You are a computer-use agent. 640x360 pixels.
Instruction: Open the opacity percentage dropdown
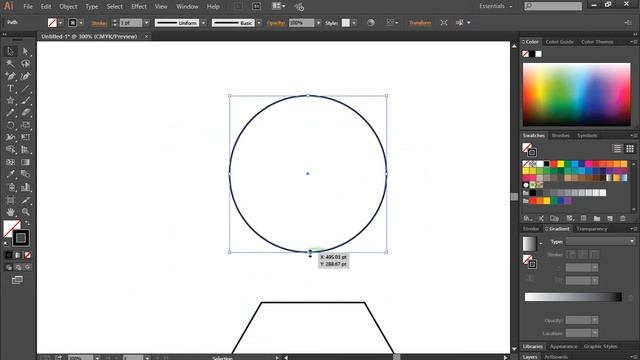pyautogui.click(x=318, y=23)
